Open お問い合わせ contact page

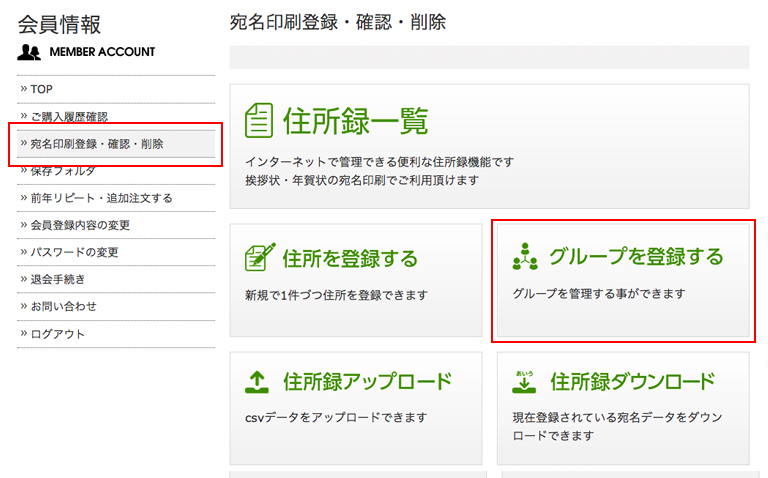click(63, 306)
